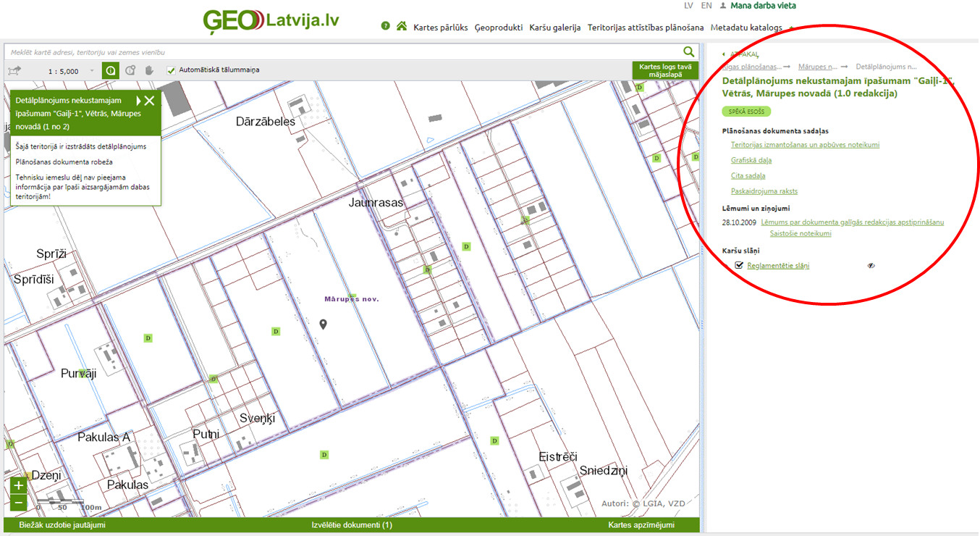Screen dimensions: 980x536
Task: Switch language to LV
Action: coord(688,6)
